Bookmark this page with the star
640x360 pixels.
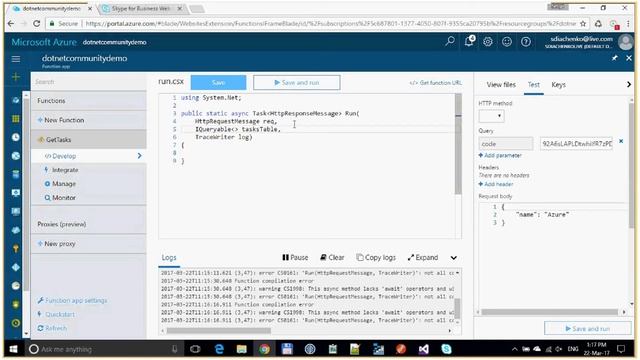[x=583, y=24]
